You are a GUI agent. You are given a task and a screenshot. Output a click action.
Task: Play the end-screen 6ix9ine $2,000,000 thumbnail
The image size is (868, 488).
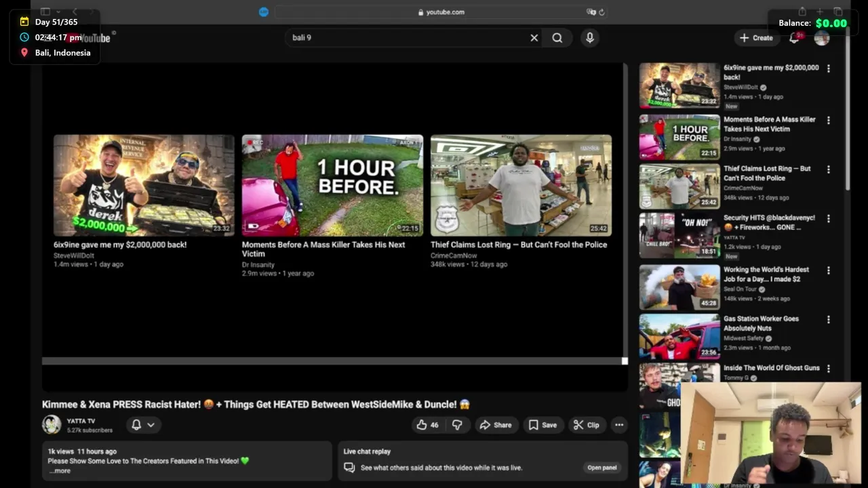point(144,185)
